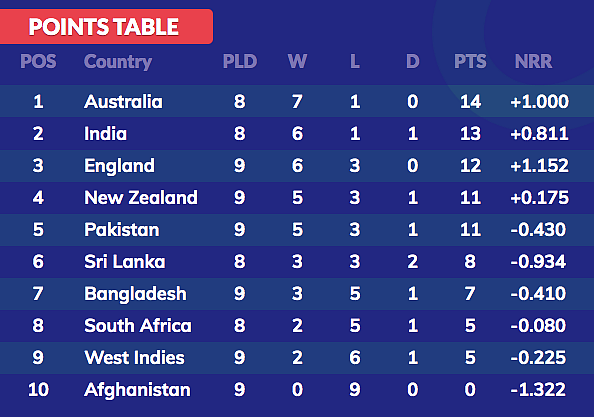The image size is (594, 417).
Task: Select the Country column header
Action: coord(118,62)
